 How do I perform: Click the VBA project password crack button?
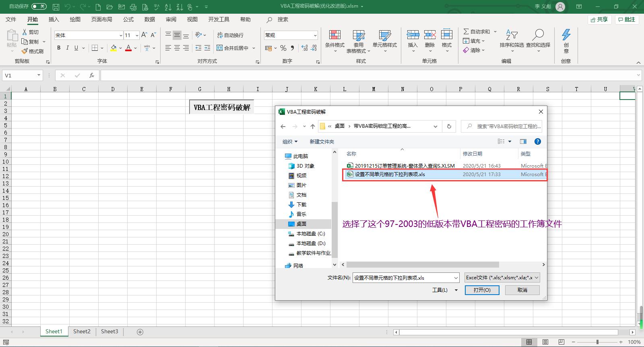(222, 107)
